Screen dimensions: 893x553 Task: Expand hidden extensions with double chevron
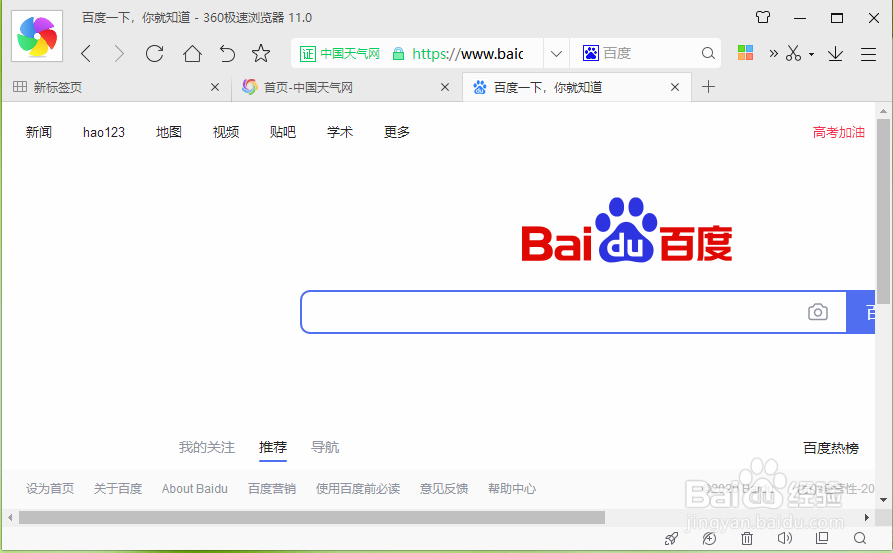click(773, 54)
